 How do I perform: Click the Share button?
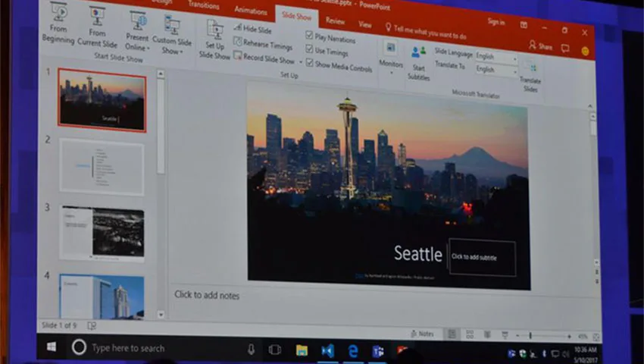540,45
